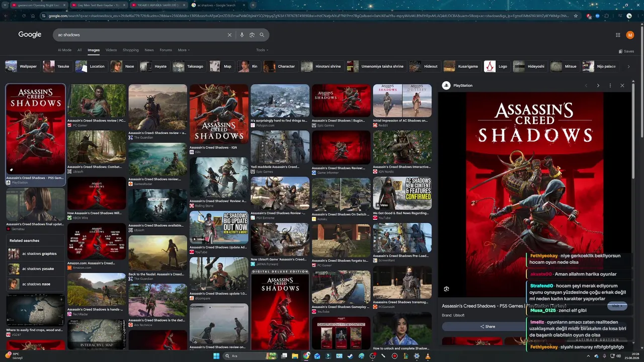Filter images by the Kusarigama chip
The image size is (644, 362).
coord(462,66)
